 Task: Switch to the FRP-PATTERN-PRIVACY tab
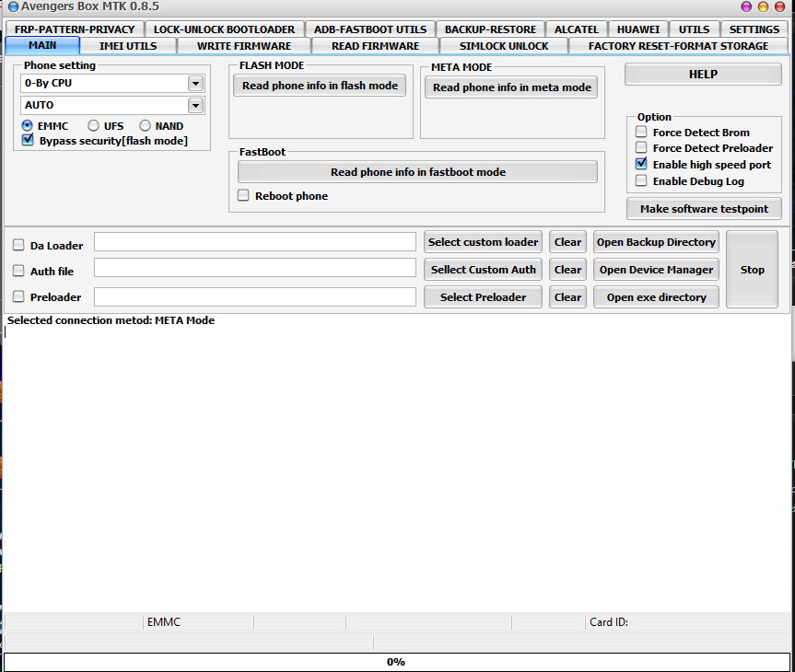pos(75,29)
